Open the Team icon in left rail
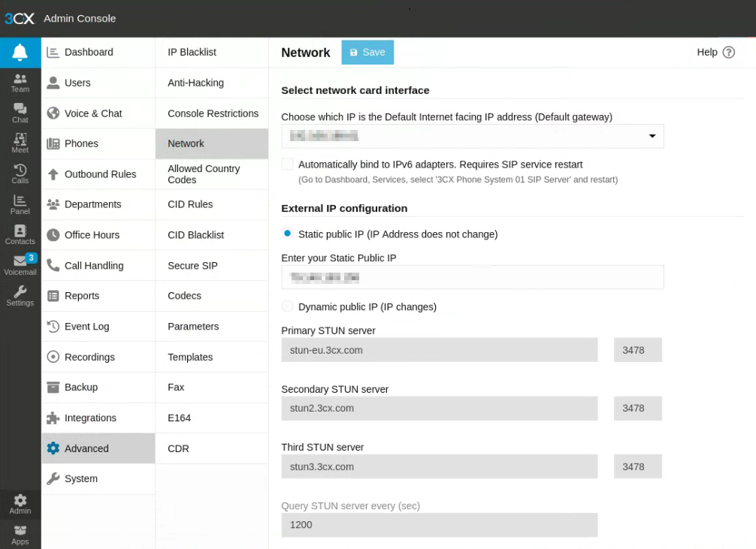This screenshot has width=756, height=549. point(20,83)
